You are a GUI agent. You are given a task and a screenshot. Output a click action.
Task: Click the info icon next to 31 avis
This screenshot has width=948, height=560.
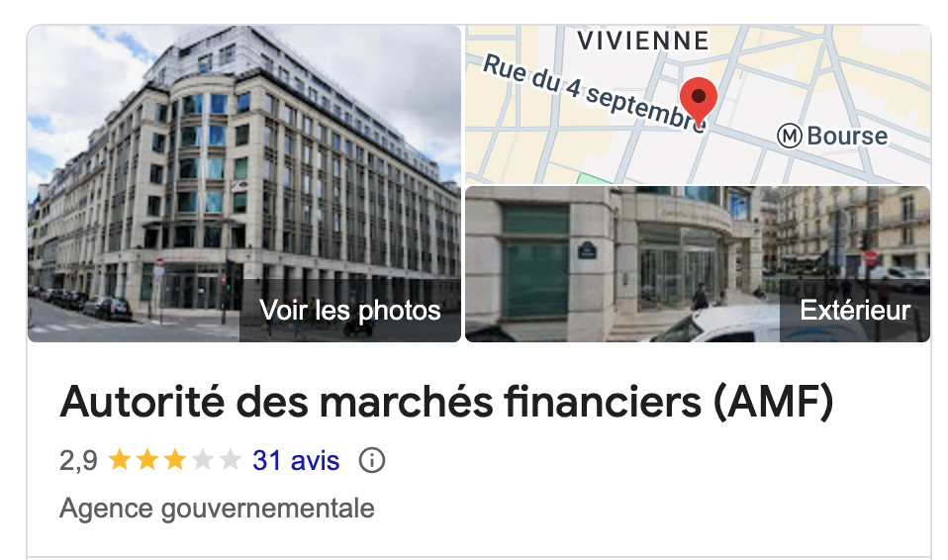[372, 460]
